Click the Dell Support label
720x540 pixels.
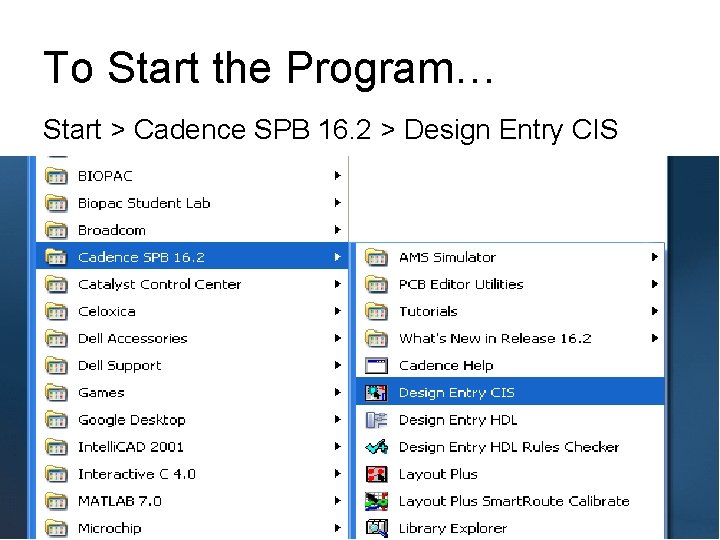[119, 366]
